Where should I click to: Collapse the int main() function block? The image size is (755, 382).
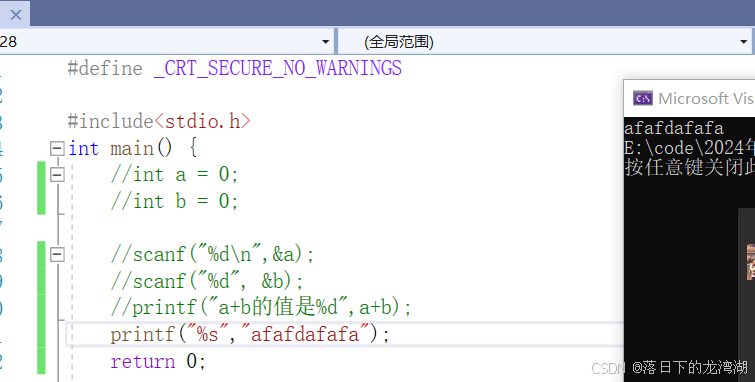click(x=57, y=148)
